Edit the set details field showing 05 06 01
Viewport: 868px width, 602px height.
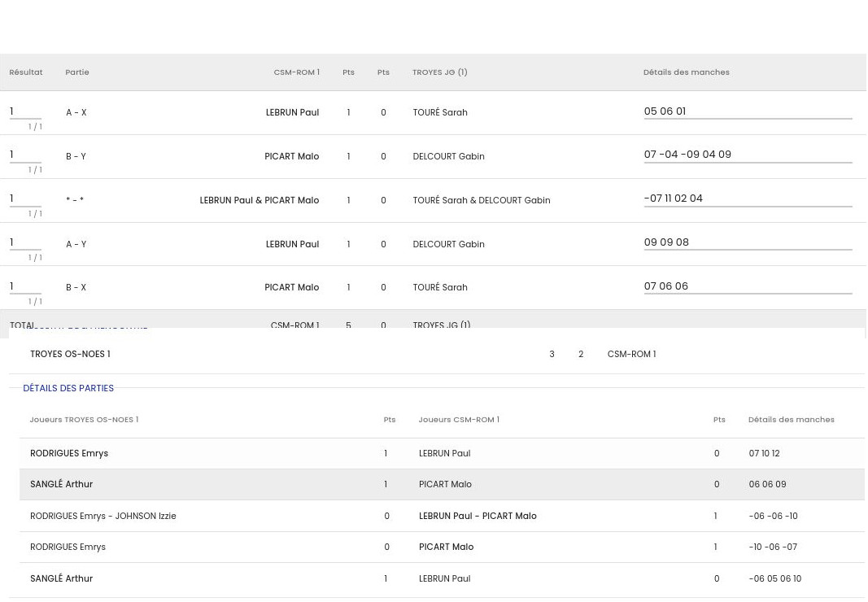click(747, 111)
